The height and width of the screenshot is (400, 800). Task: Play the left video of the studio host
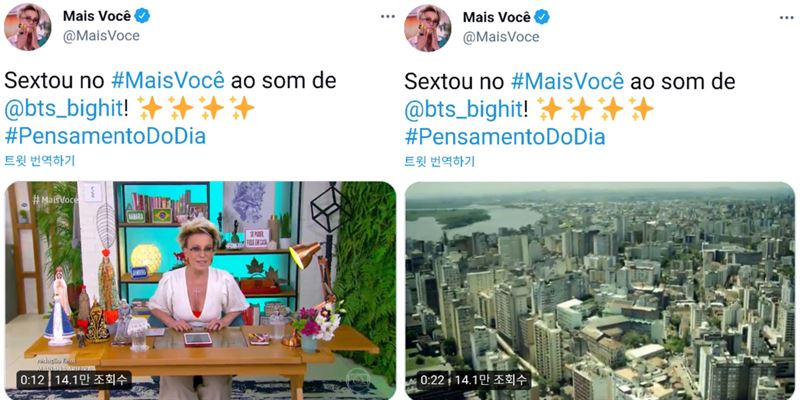[x=201, y=290]
